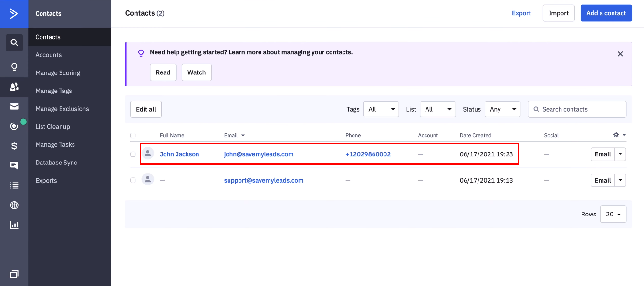Viewport: 644px width, 286px height.
Task: Open the List filter dropdown
Action: [x=438, y=109]
